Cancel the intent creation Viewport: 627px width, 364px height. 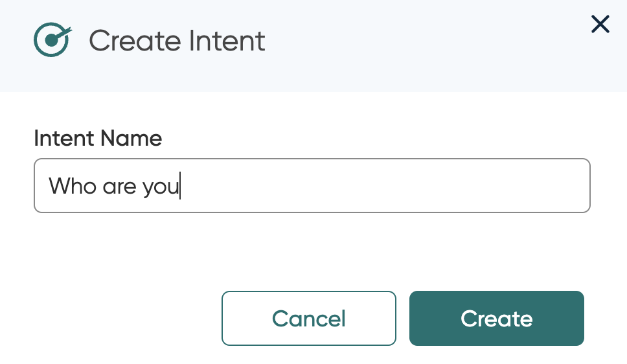pyautogui.click(x=309, y=319)
